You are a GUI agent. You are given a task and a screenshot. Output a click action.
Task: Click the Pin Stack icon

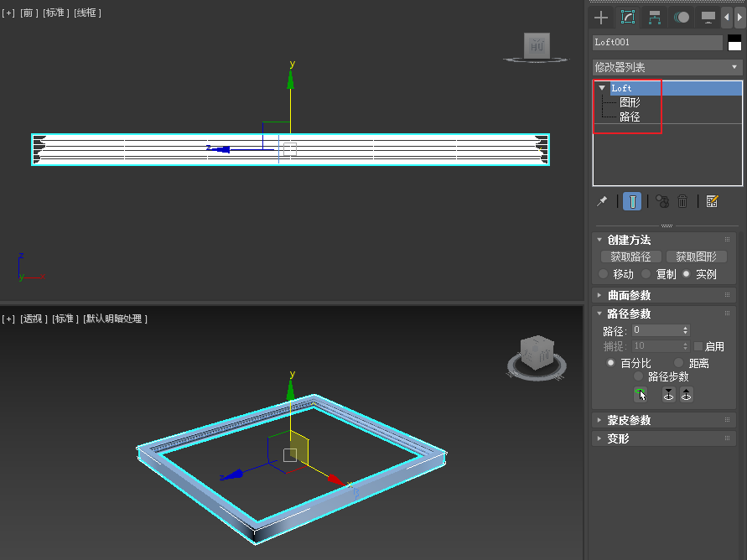tap(602, 201)
